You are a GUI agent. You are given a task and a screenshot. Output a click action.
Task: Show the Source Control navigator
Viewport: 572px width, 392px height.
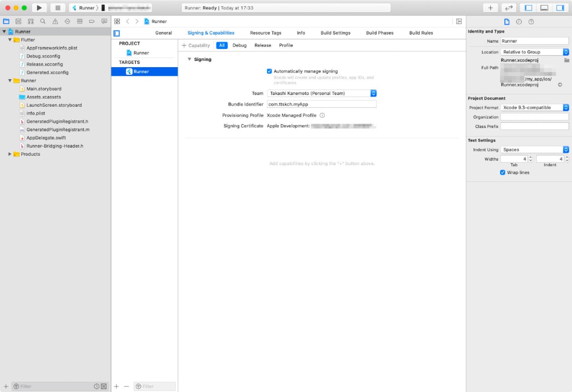pyautogui.click(x=18, y=21)
